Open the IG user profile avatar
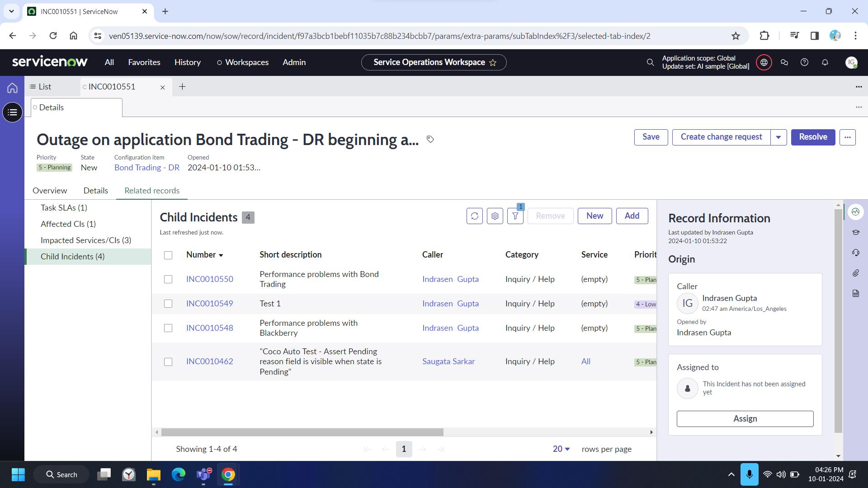 [x=851, y=62]
